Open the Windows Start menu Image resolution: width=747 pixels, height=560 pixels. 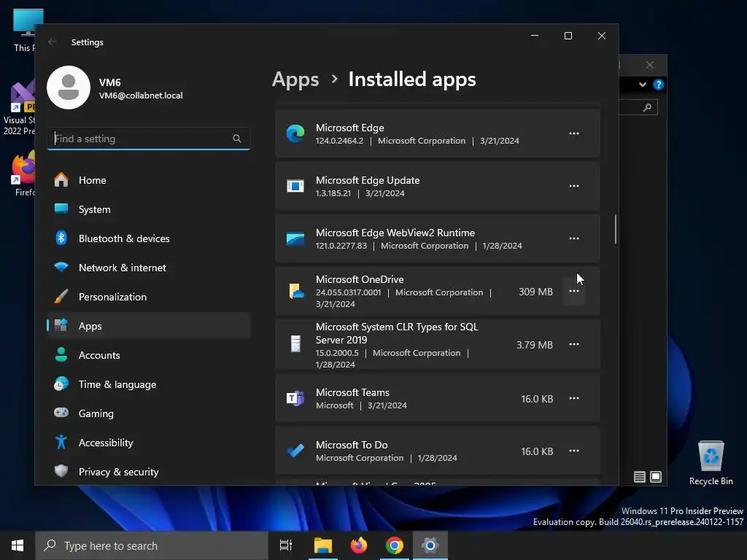coord(18,545)
